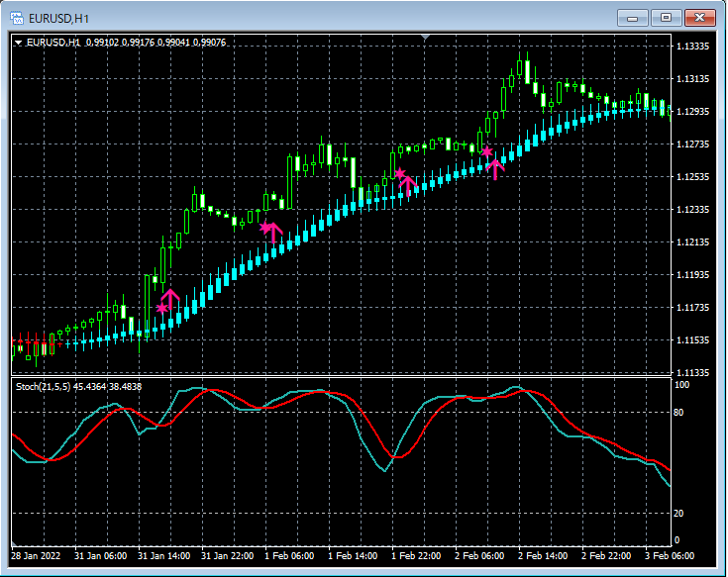The width and height of the screenshot is (728, 577).
Task: Click the 1.11535 price level on the axis
Action: (692, 340)
